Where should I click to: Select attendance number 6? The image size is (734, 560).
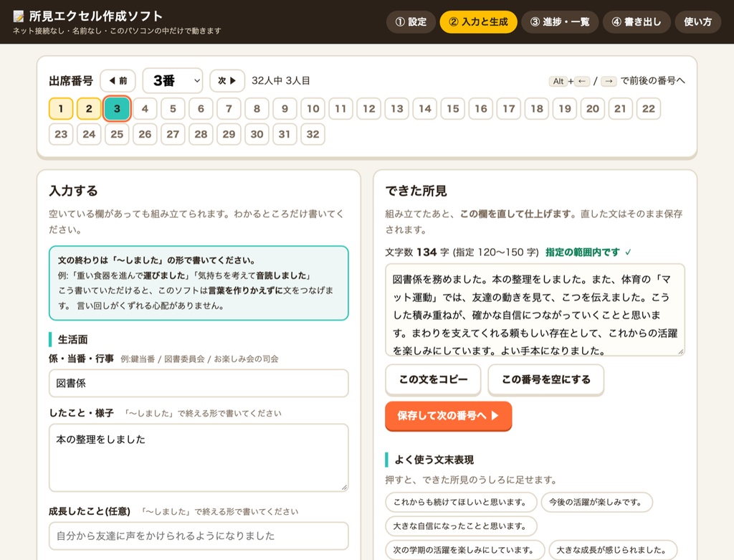pyautogui.click(x=201, y=108)
